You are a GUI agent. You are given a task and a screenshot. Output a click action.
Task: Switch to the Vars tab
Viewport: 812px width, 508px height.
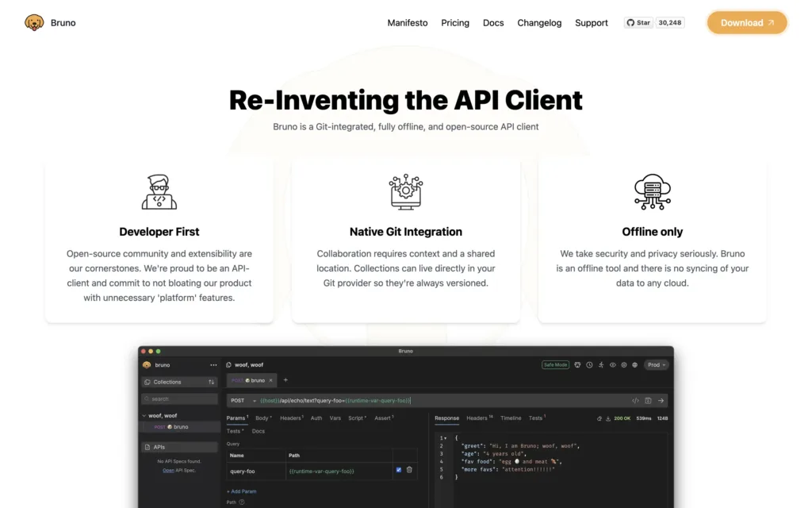(335, 418)
